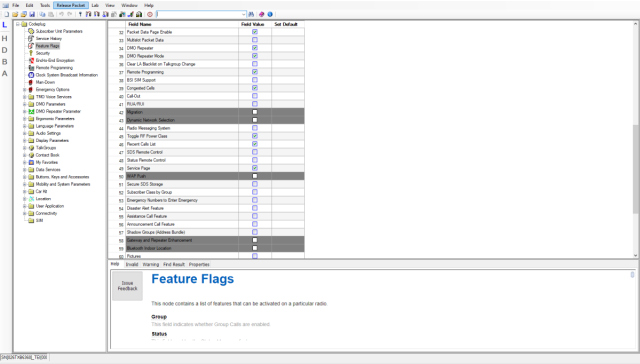Expand the DMO Parameters tree node
Image resolution: width=640 pixels, height=364 pixels.
pos(24,104)
